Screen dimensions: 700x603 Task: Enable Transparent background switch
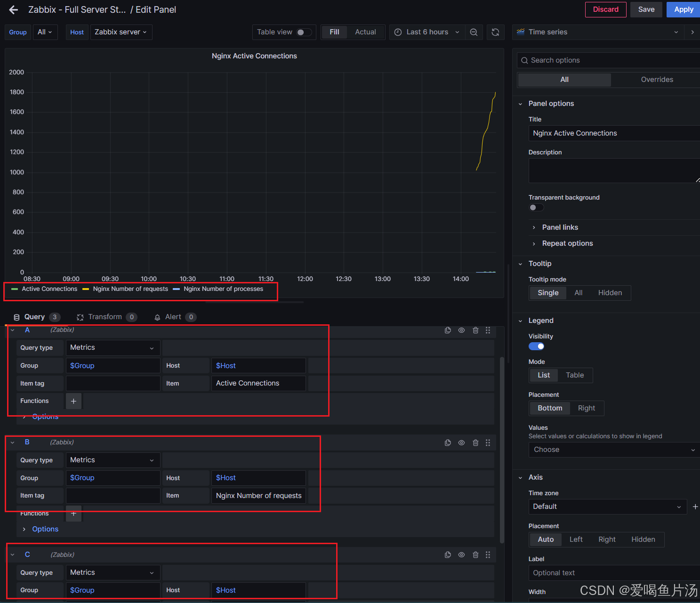536,208
